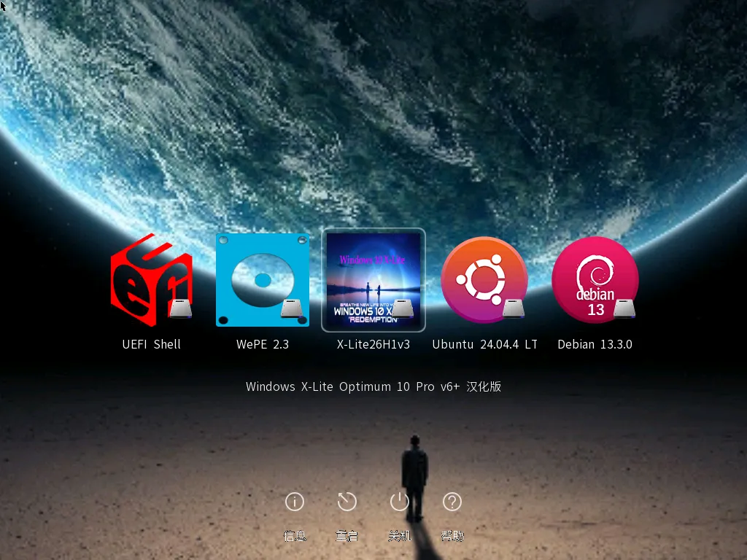
Task: Click the 关机 text label
Action: [x=399, y=536]
